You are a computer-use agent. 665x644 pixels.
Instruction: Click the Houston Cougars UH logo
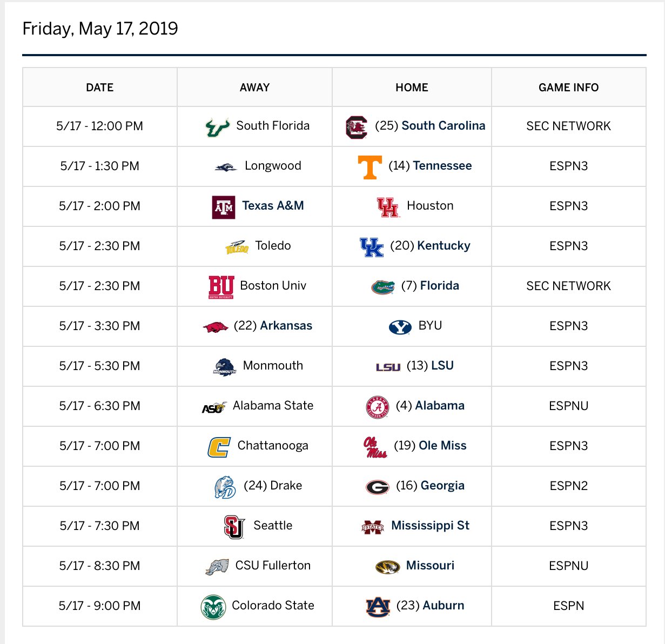click(388, 207)
